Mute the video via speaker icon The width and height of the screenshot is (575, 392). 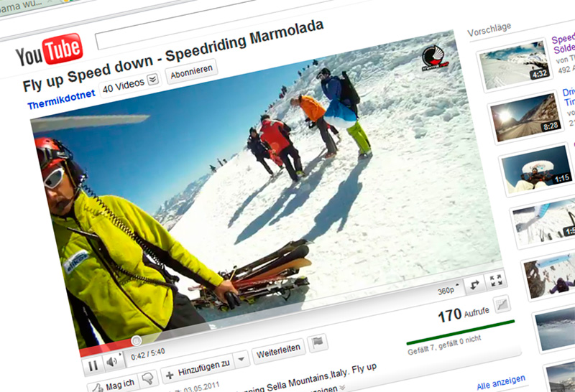point(113,362)
